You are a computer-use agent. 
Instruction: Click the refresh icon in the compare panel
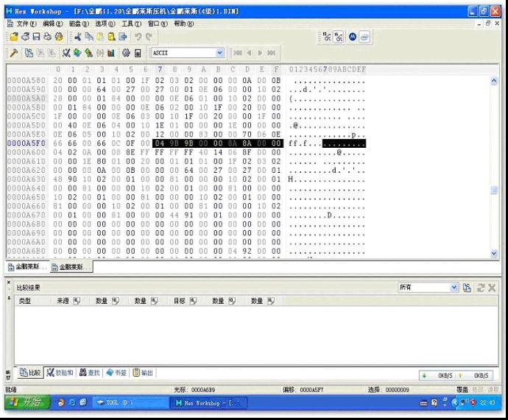(x=481, y=288)
